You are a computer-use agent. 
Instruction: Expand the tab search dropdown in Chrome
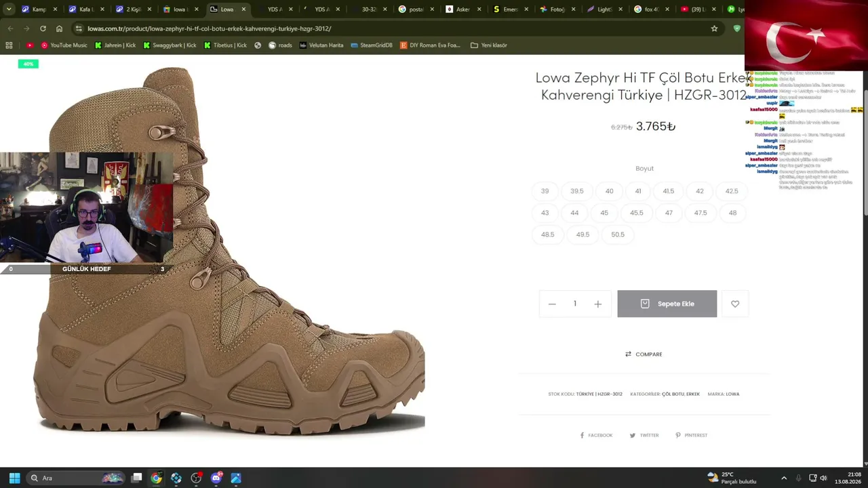click(9, 9)
